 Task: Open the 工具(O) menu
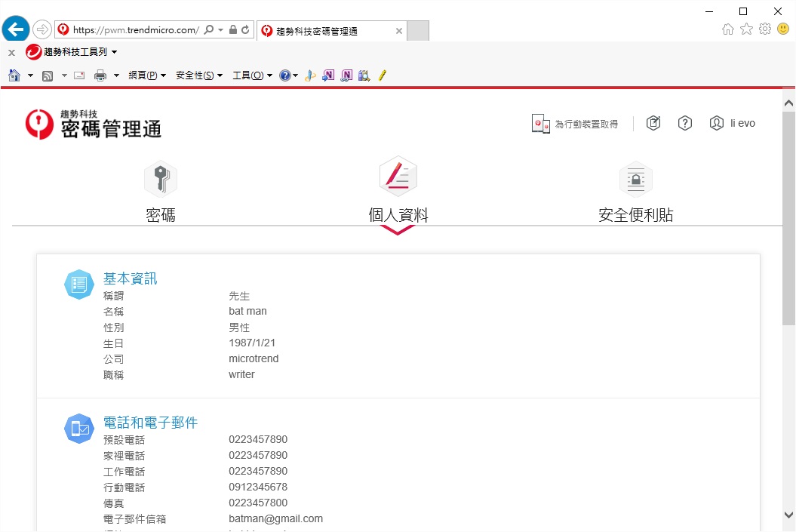pyautogui.click(x=252, y=75)
